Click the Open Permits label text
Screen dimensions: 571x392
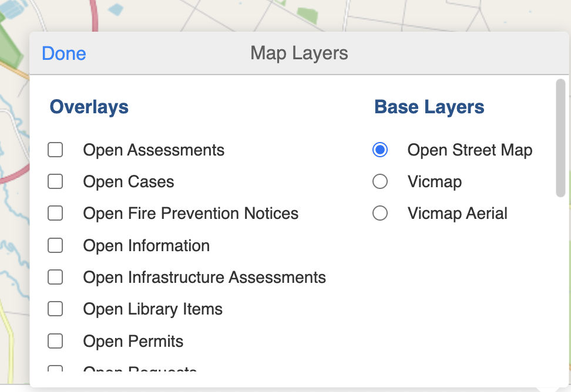coord(133,340)
